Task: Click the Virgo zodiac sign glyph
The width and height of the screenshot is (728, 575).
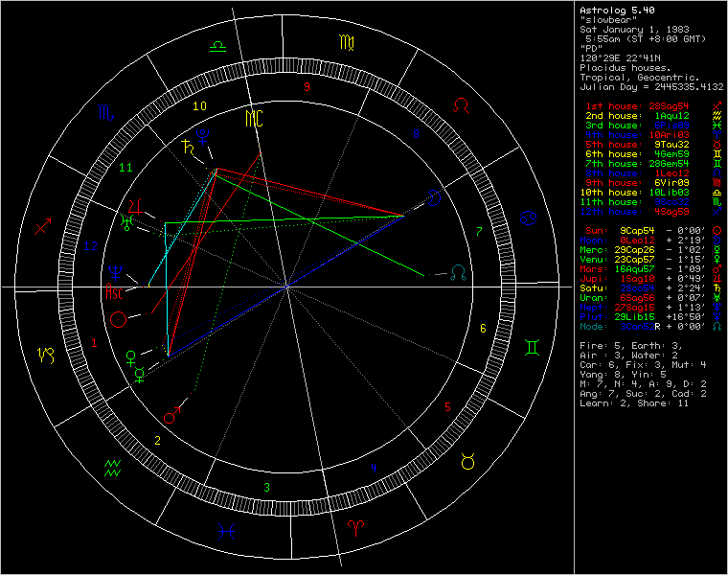Action: point(347,42)
